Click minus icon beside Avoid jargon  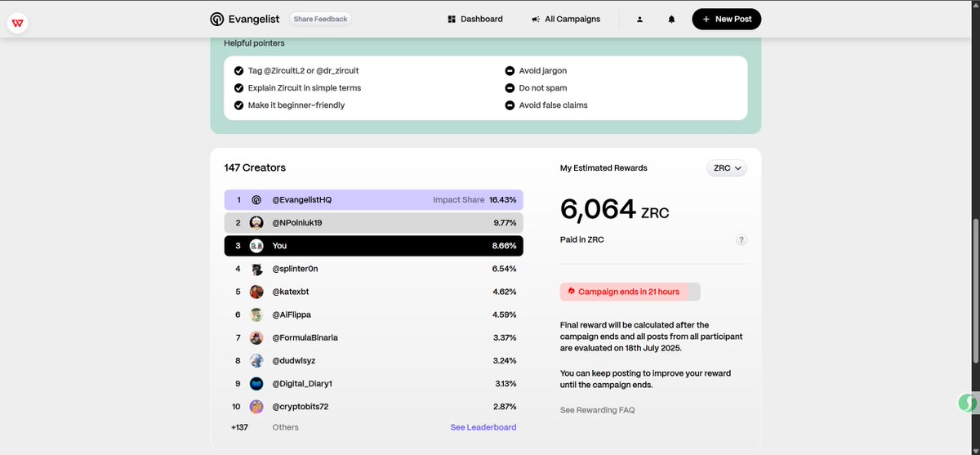click(x=510, y=71)
